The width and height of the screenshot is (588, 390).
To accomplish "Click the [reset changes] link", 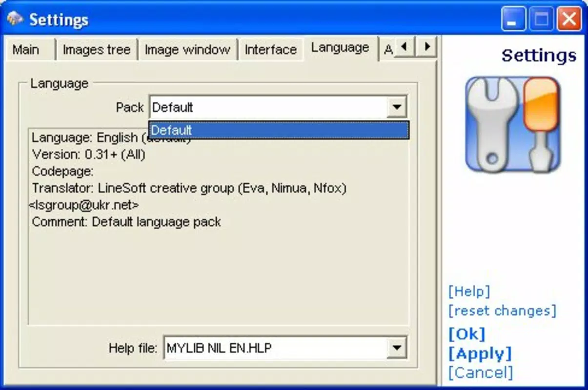I will click(x=502, y=311).
